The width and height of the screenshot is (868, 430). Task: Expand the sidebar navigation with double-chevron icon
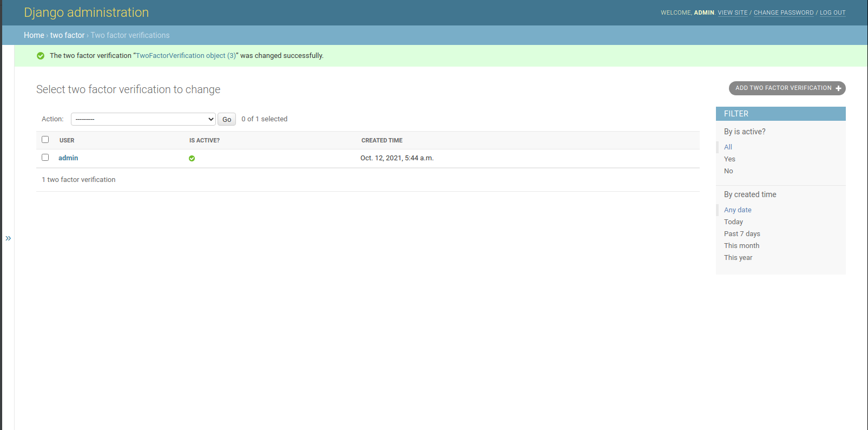point(8,238)
